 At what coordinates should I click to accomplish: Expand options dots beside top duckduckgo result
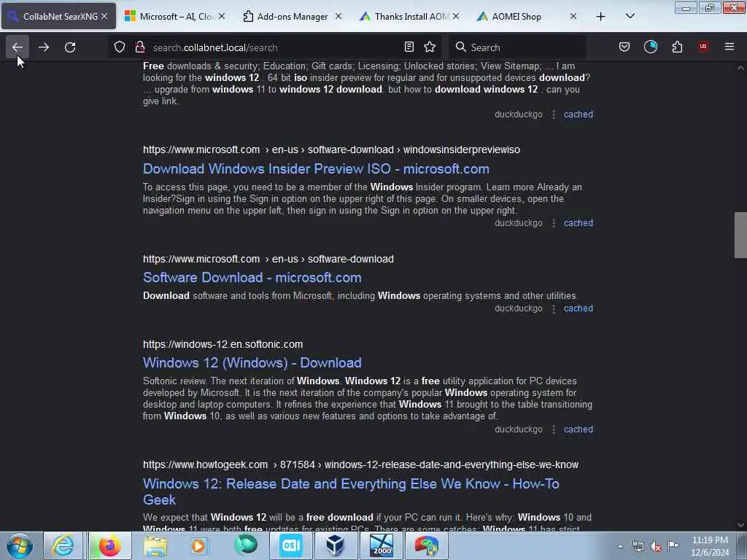tap(553, 114)
